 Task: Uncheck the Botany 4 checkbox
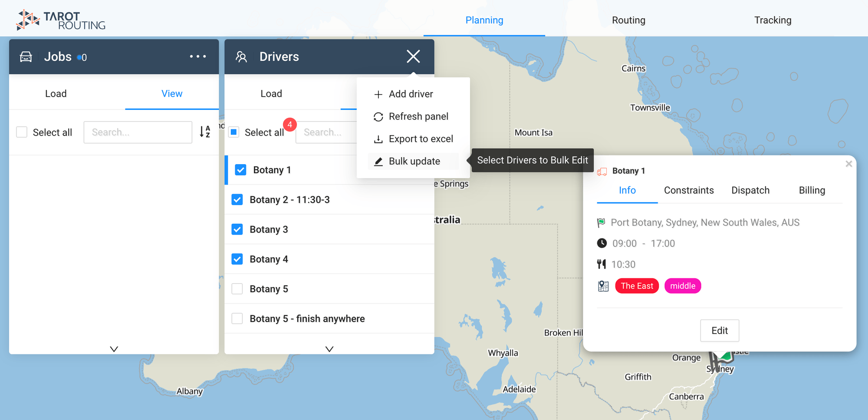(237, 259)
